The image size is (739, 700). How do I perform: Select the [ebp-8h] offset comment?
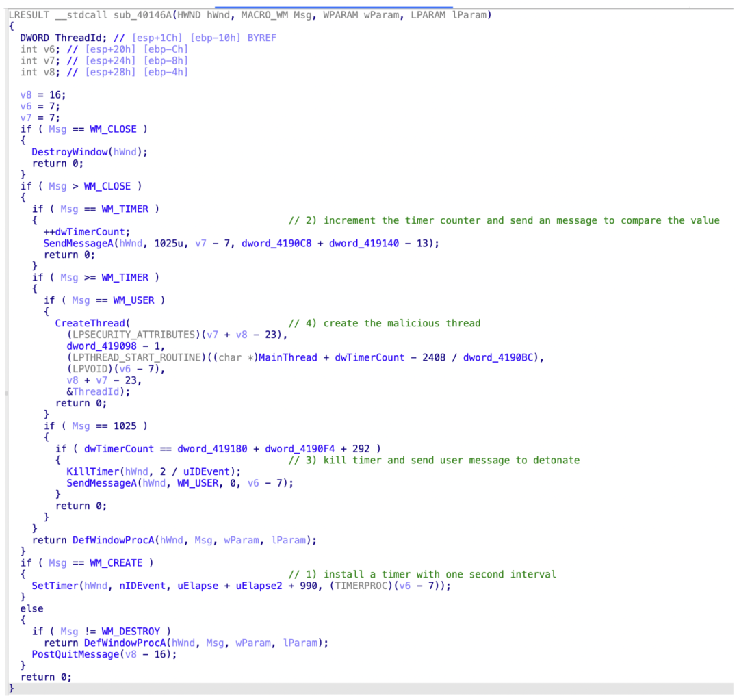pos(166,60)
